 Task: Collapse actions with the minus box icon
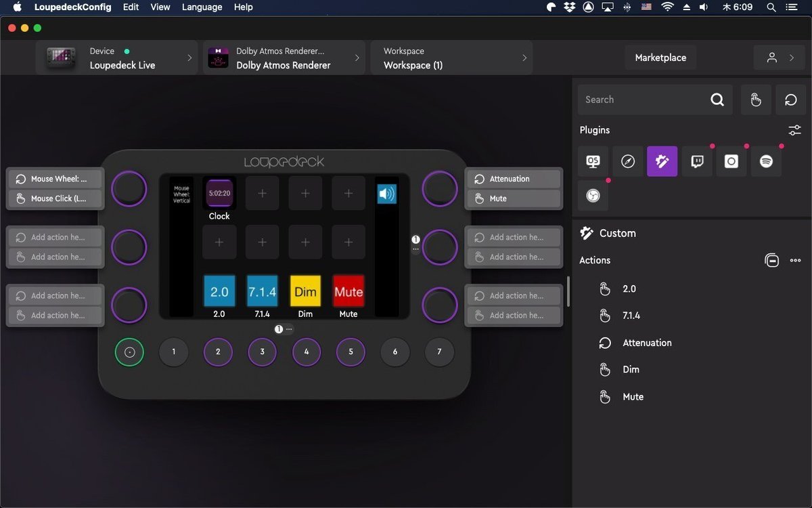772,260
